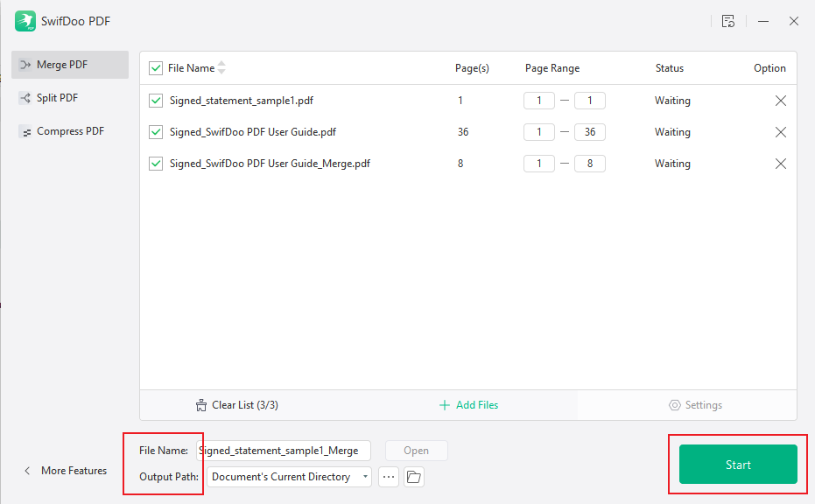Set end page range for the 36-page guide
Screen dimensions: 815x504
click(588, 131)
